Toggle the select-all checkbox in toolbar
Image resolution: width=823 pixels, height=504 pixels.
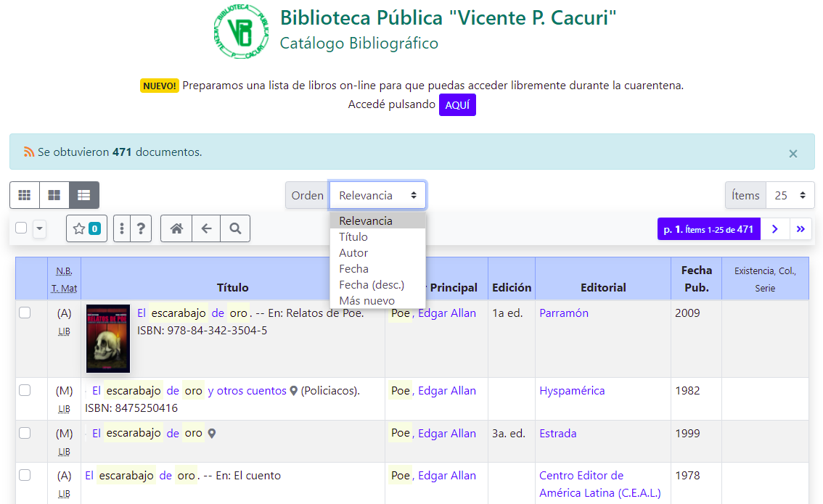(21, 228)
